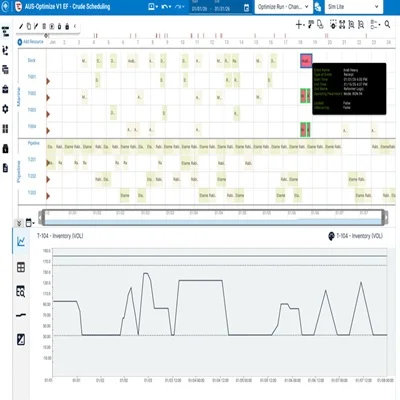Open the Sim Lite dropdown
This screenshot has height=400, width=400.
pos(353,7)
